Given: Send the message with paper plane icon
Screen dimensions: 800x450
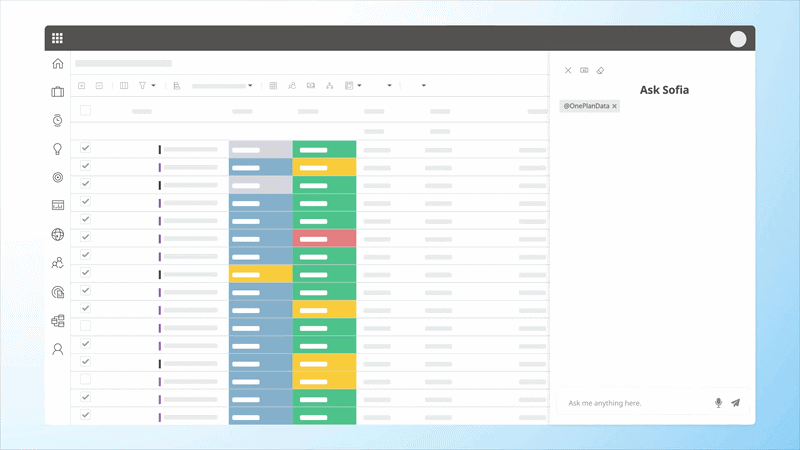Looking at the screenshot, I should (735, 403).
